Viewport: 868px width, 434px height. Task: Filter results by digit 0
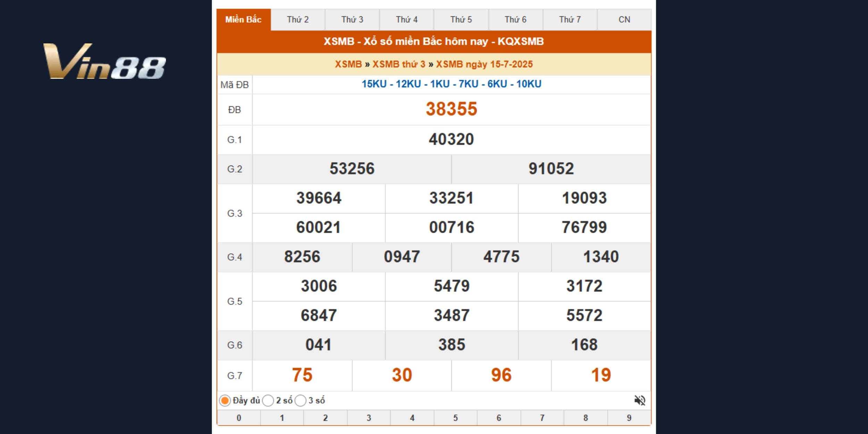click(x=239, y=418)
